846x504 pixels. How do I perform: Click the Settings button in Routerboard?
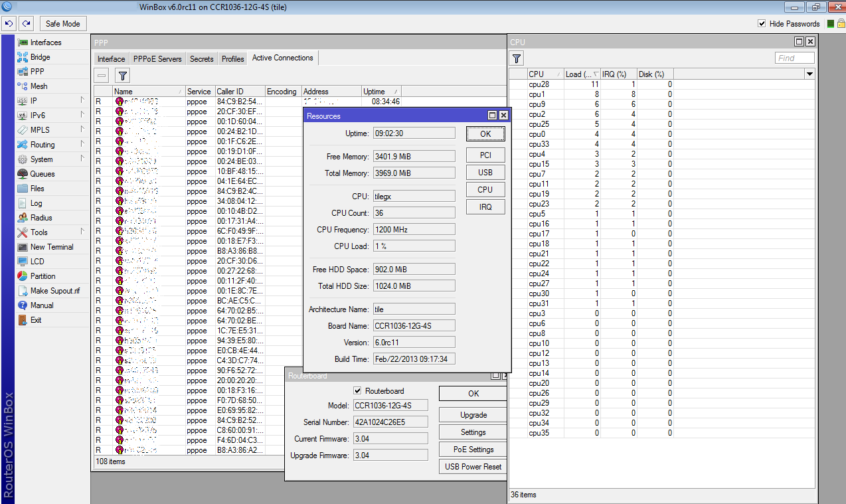[x=473, y=432]
